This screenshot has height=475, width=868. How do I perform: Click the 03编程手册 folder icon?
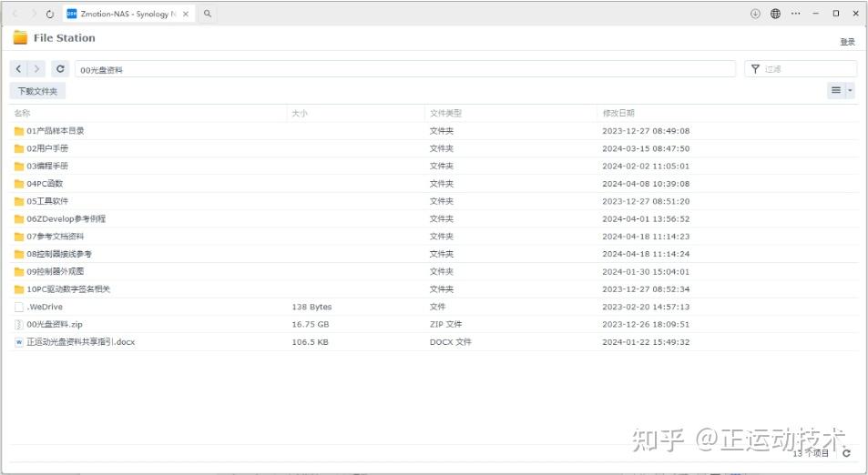point(19,167)
